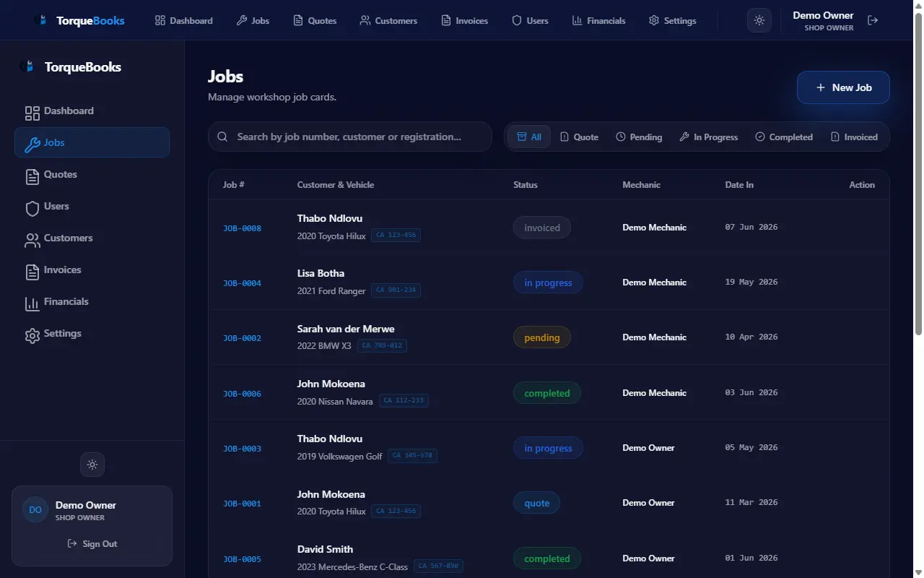
Task: Click the Date In column header
Action: [x=739, y=185]
